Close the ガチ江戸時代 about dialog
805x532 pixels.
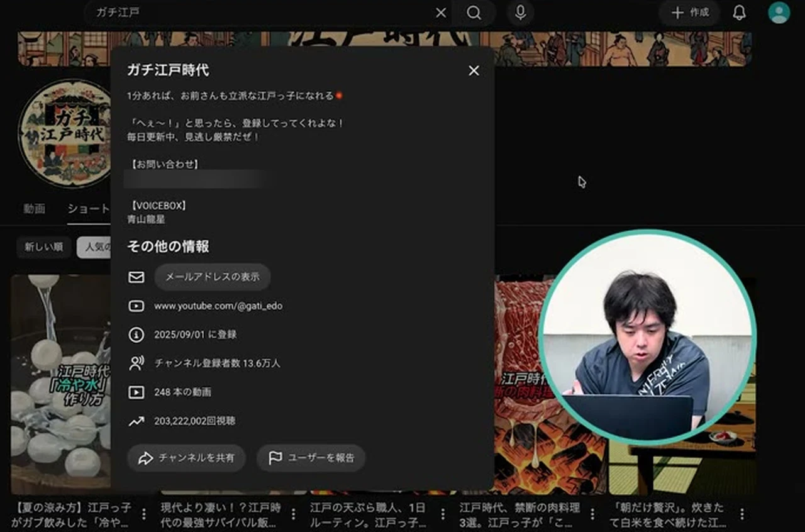474,70
